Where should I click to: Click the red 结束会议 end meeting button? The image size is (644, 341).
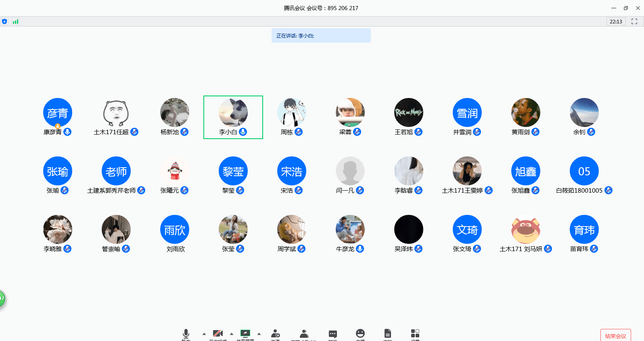(615, 336)
